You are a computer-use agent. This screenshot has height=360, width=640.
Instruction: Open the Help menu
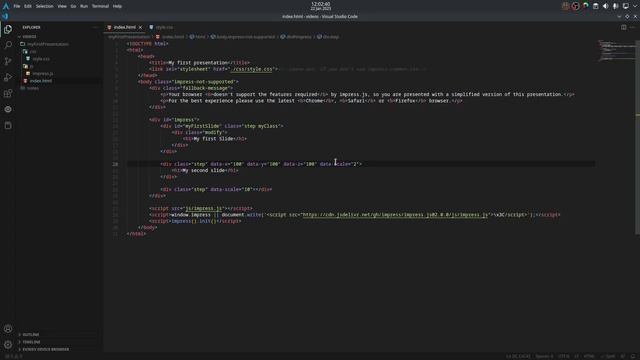[117, 6]
